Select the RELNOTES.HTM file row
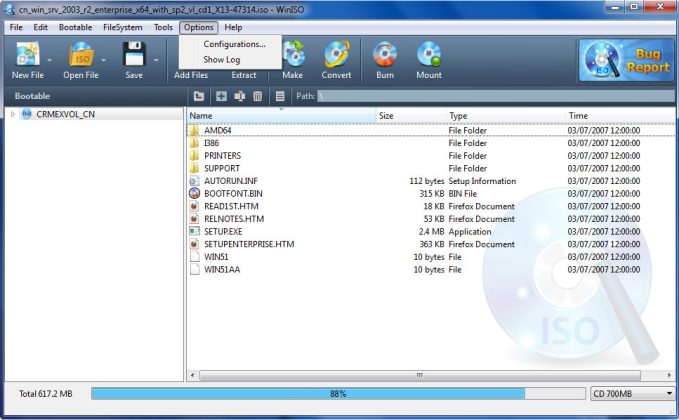Image resolution: width=679 pixels, height=420 pixels. coord(431,219)
